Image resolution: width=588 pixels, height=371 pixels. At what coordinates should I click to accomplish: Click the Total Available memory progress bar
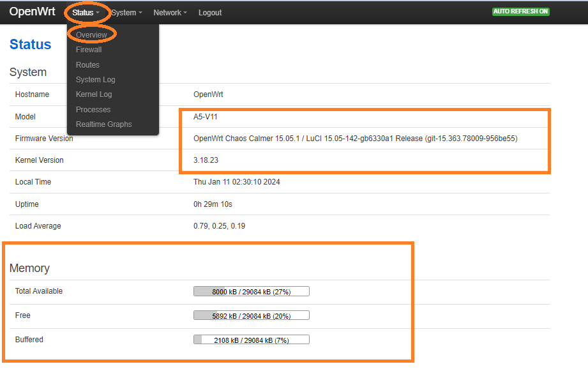[252, 291]
